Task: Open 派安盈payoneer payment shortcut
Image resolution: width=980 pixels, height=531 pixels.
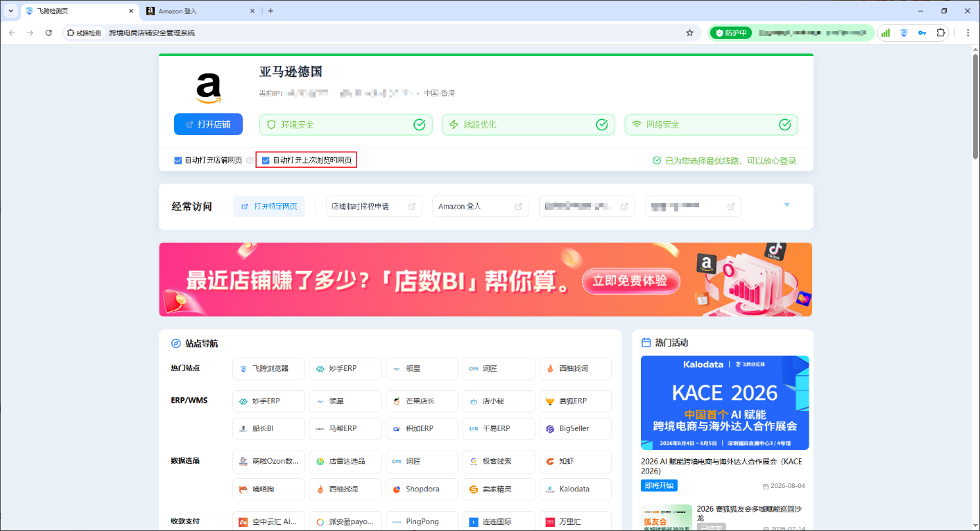Action: pyautogui.click(x=345, y=521)
